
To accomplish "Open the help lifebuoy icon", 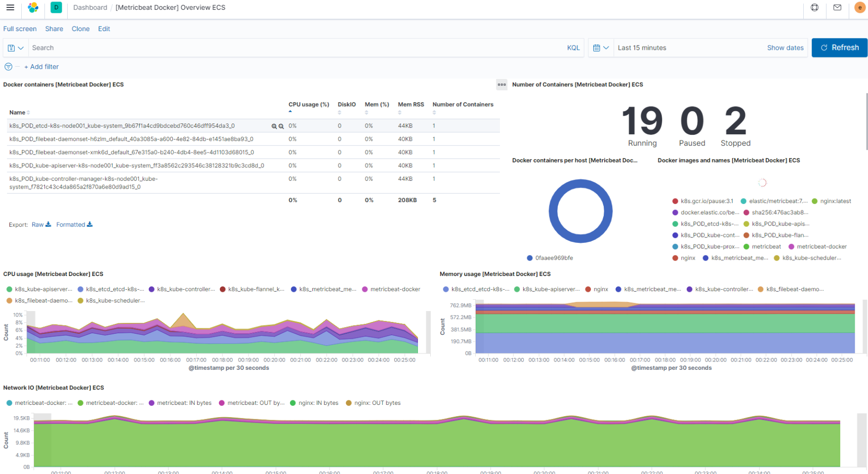I will [815, 7].
